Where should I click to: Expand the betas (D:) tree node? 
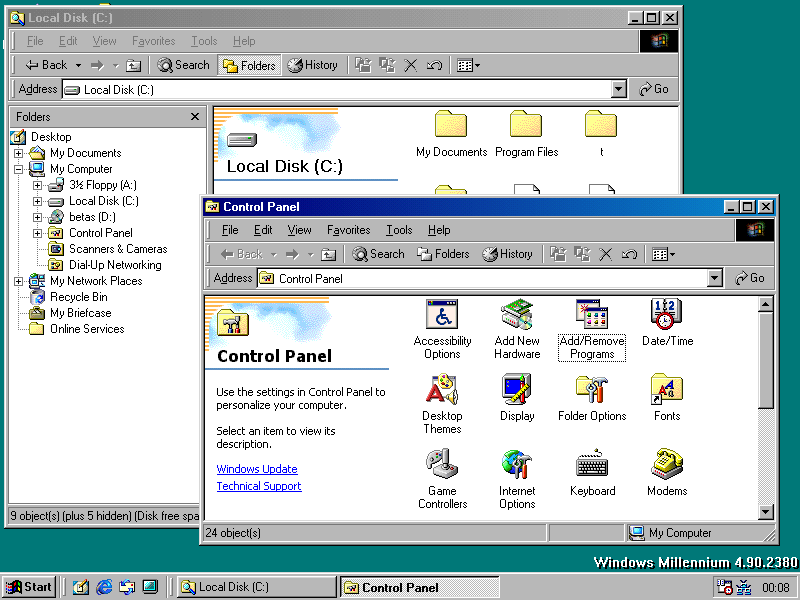pyautogui.click(x=37, y=217)
